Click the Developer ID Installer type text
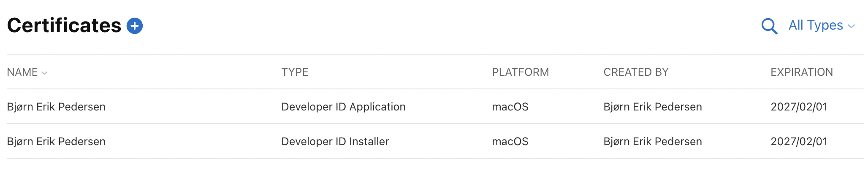868x182 pixels. tap(335, 141)
